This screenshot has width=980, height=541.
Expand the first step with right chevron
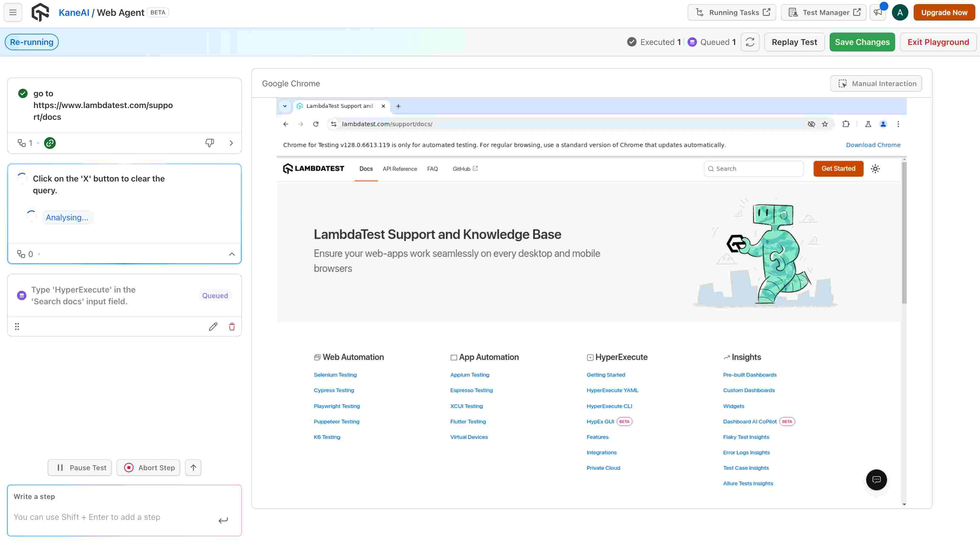tap(231, 143)
